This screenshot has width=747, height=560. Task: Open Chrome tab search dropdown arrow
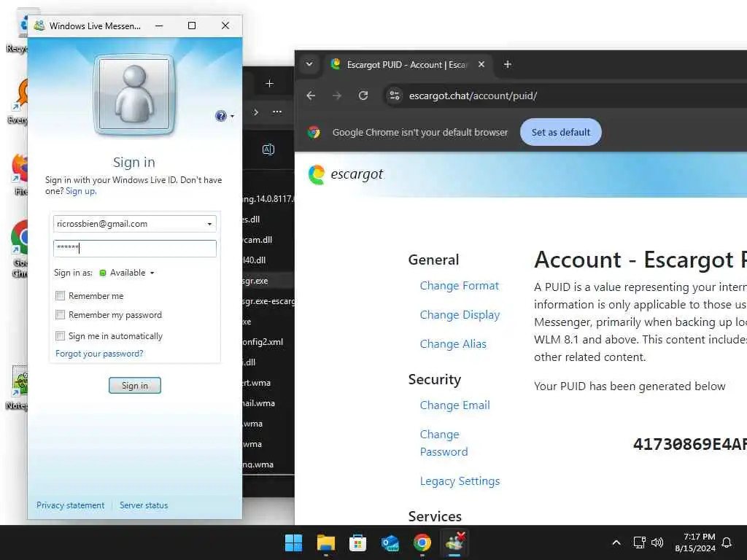coord(309,64)
